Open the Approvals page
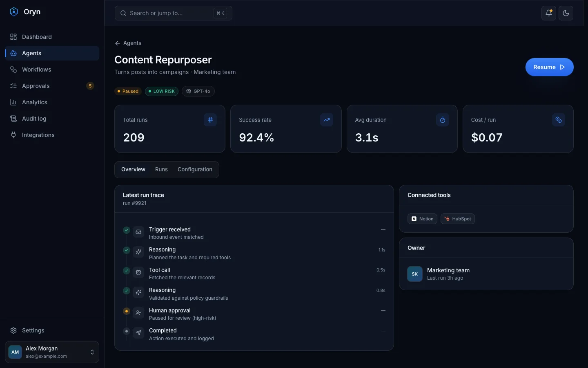 (52, 86)
